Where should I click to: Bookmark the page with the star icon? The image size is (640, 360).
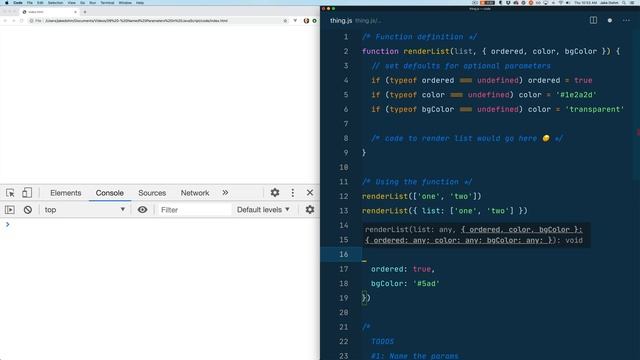pyautogui.click(x=285, y=20)
